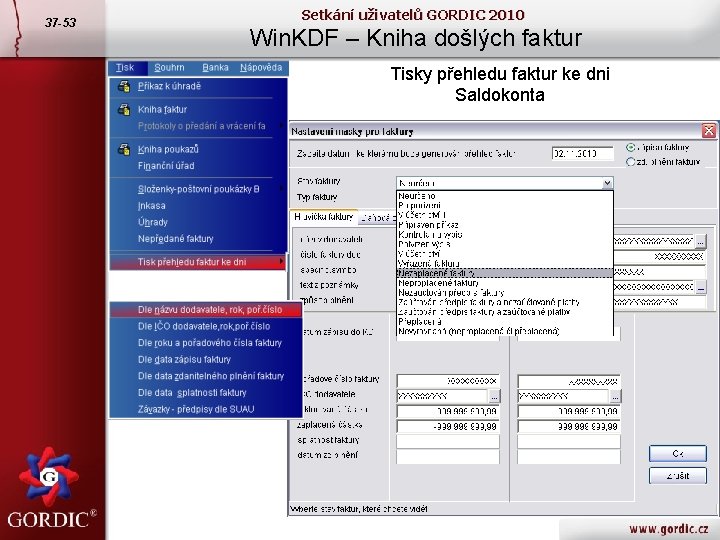Open browse button next to left IČO dodavatele field
The image size is (720, 540).
[494, 396]
